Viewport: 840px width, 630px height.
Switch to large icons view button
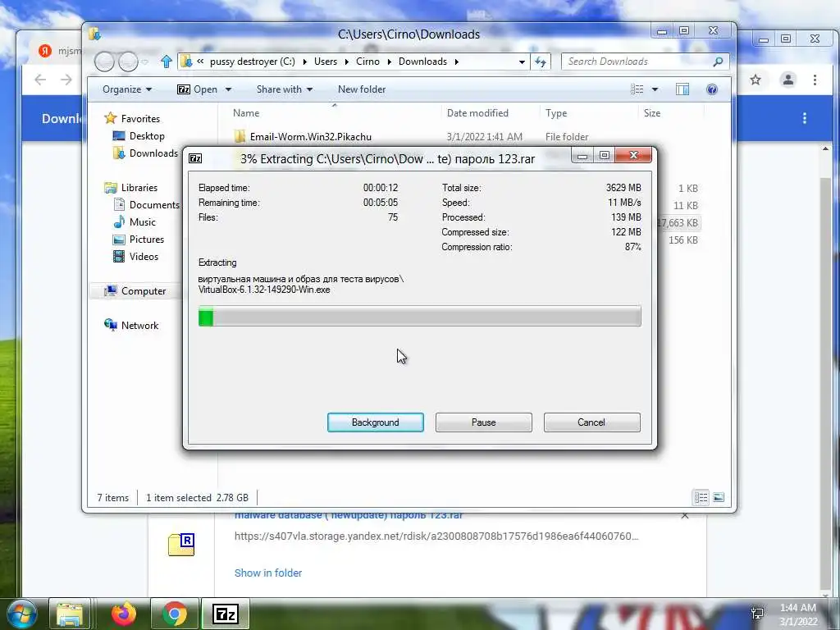click(x=719, y=498)
